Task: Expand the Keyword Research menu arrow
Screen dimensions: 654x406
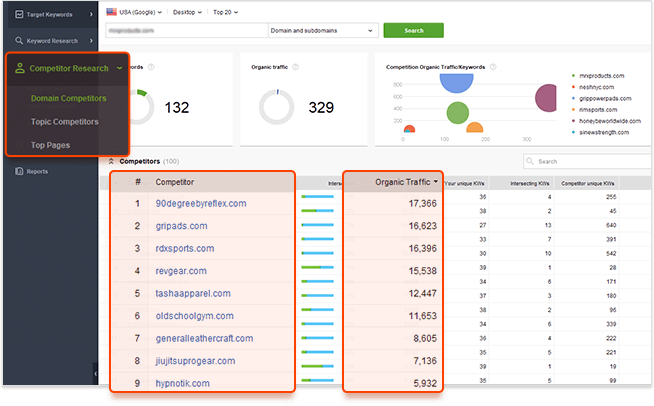Action: click(x=91, y=40)
